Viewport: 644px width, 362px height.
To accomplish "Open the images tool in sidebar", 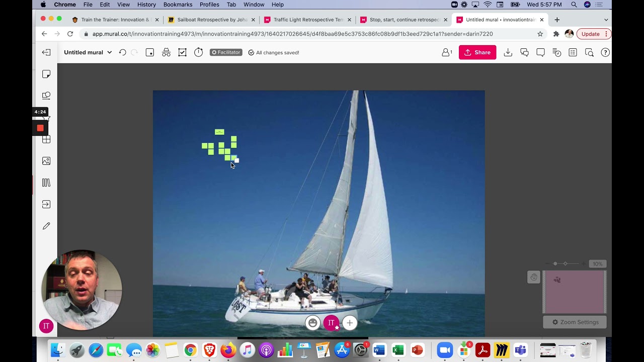I will pos(46,161).
